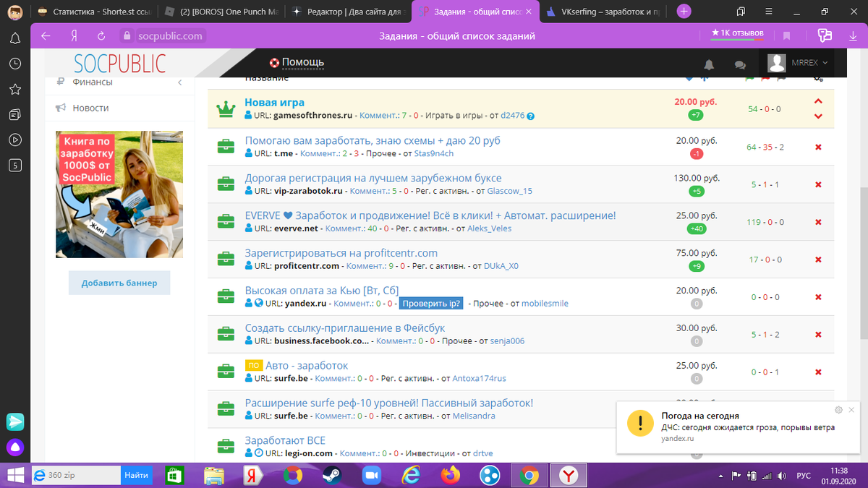Image resolution: width=868 pixels, height=488 pixels.
Task: Open the notifications bell in browser sidebar
Action: click(x=15, y=38)
